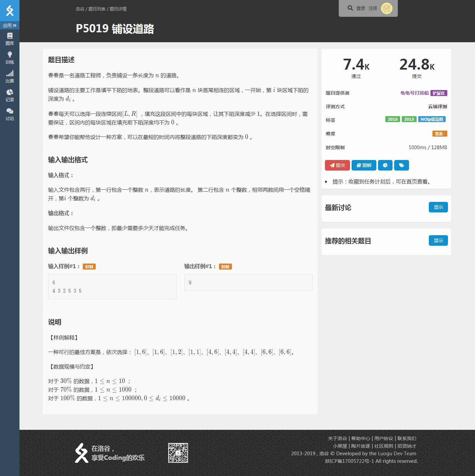Image resolution: width=475 pixels, height=476 pixels.
Task: Click the sample input code box
Action: [x=112, y=287]
